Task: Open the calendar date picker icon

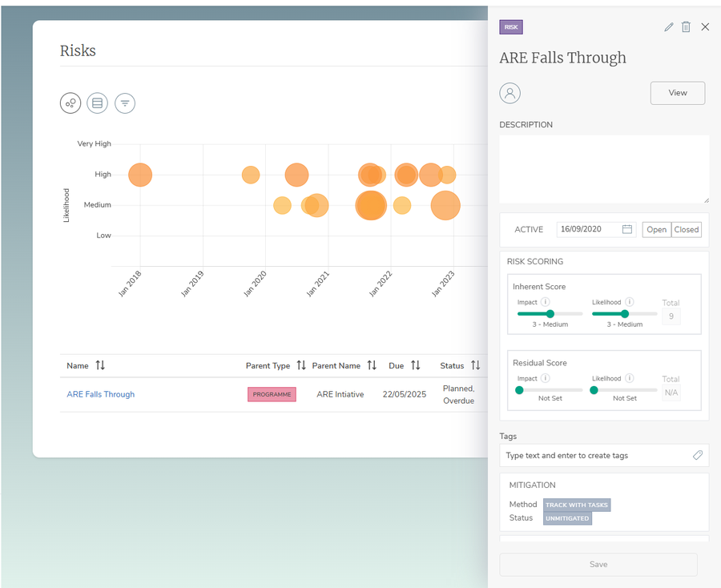Action: point(627,229)
